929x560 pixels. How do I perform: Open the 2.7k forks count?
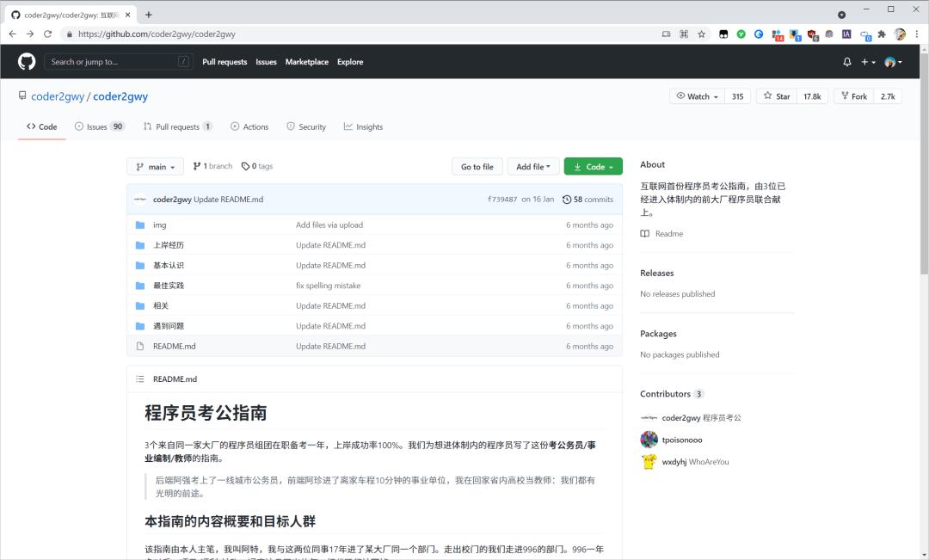click(888, 96)
